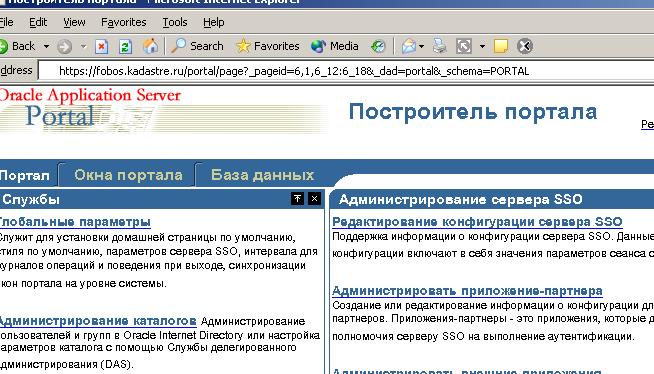The image size is (654, 374).
Task: Select the Портал tab
Action: [24, 176]
